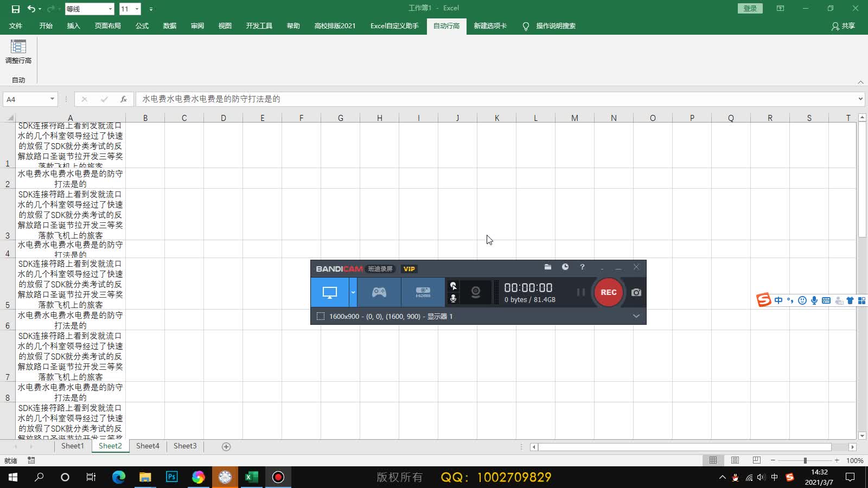Collapse the ribbon with the chevron
The image size is (868, 488).
pos(860,82)
